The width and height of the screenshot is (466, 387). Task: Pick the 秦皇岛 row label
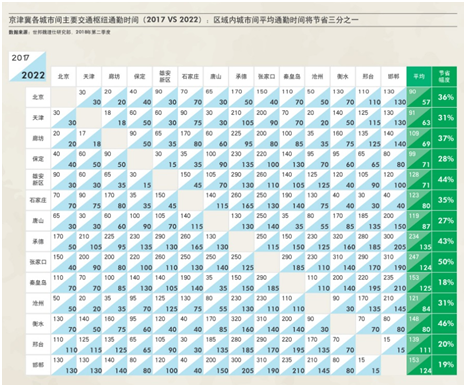(x=38, y=283)
